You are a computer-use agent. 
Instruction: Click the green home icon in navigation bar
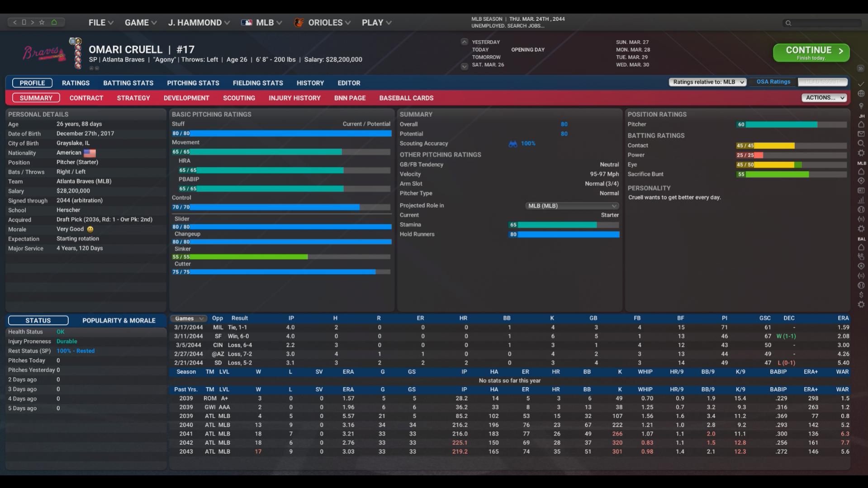pyautogui.click(x=54, y=22)
